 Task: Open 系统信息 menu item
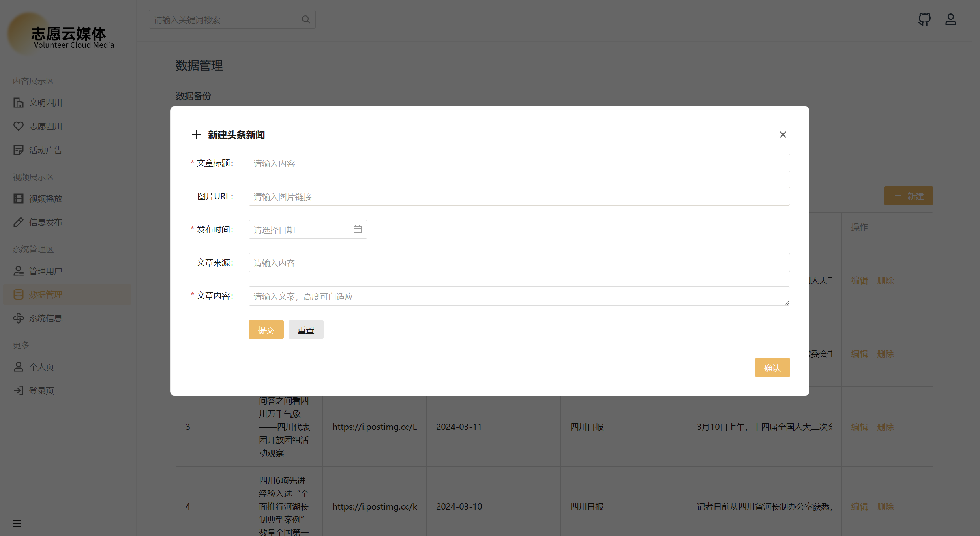click(x=45, y=318)
